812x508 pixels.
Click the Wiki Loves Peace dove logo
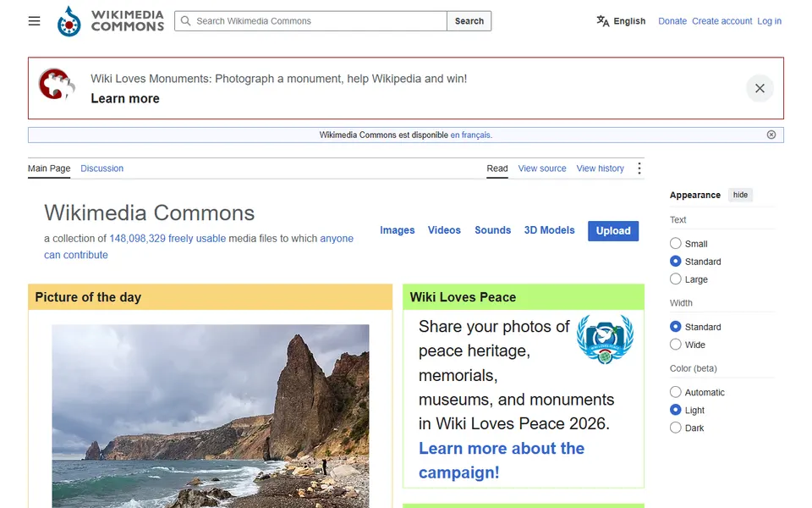tap(605, 339)
